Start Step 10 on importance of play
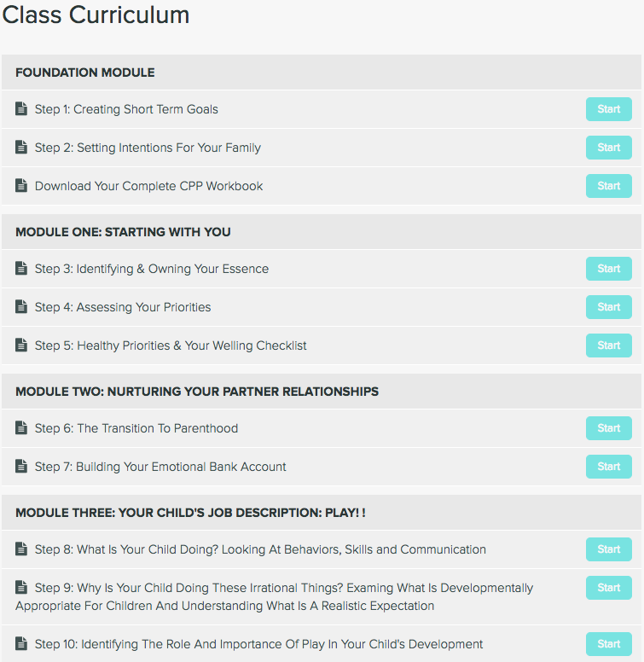This screenshot has width=644, height=662. coord(608,644)
